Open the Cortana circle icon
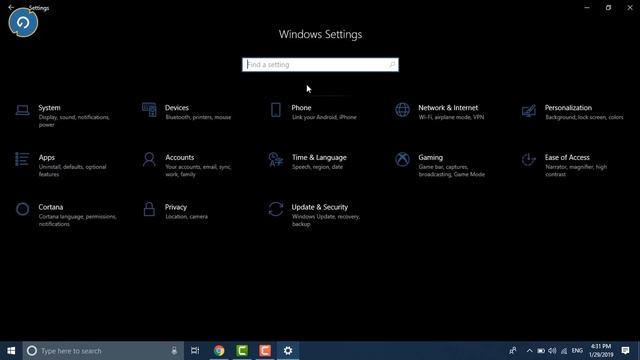Image resolution: width=640 pixels, height=360 pixels. pyautogui.click(x=22, y=209)
